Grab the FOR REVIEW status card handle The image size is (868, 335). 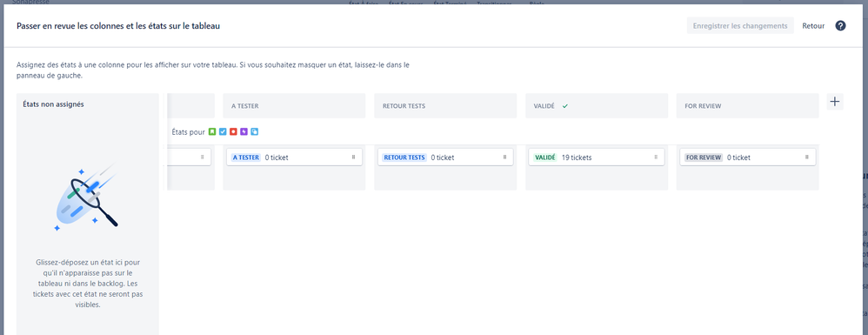coord(806,157)
